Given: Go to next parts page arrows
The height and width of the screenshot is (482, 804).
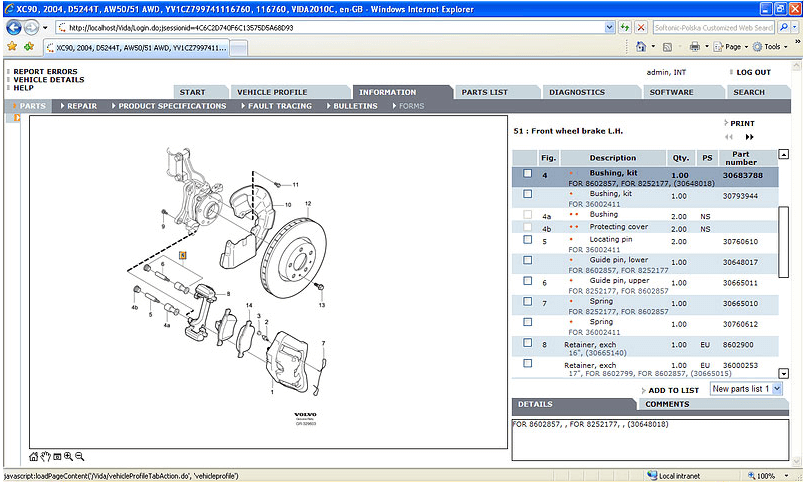Looking at the screenshot, I should (x=750, y=137).
